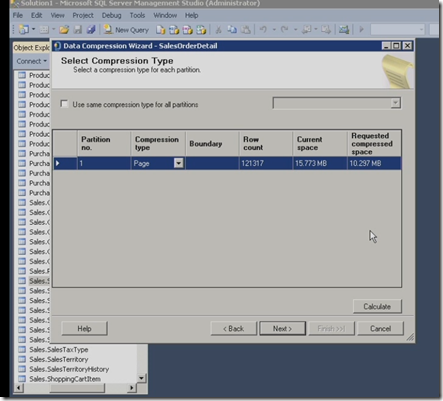Click the Partition no. column header
Screen dimensions: 443x401
(104, 144)
